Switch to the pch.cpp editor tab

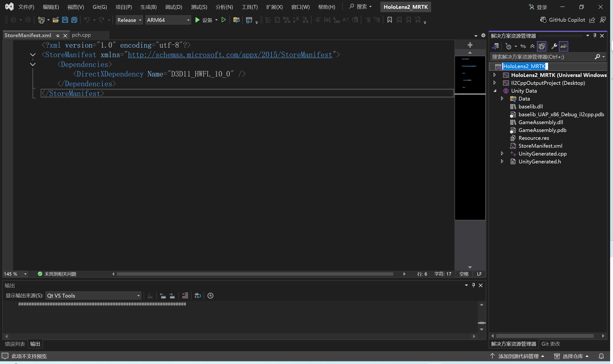81,35
